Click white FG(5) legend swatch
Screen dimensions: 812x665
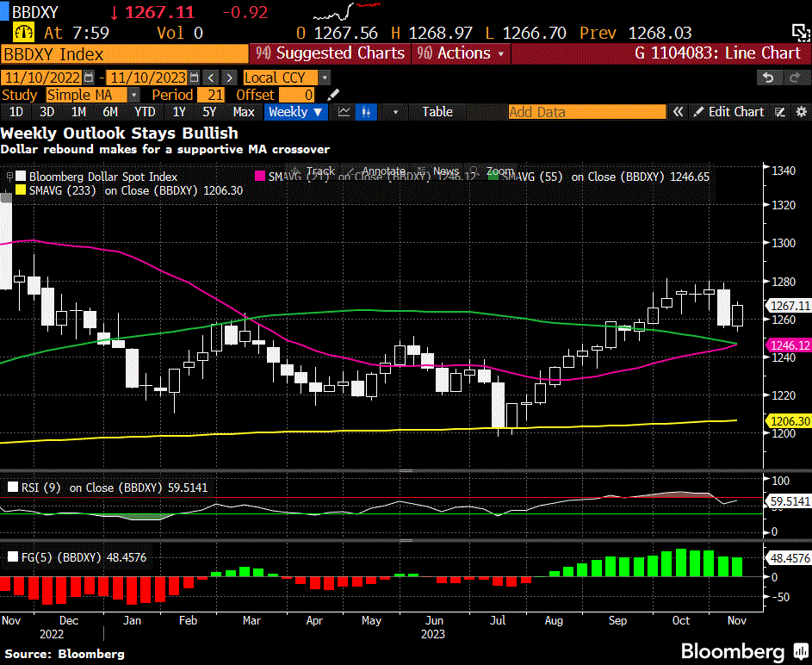12,557
